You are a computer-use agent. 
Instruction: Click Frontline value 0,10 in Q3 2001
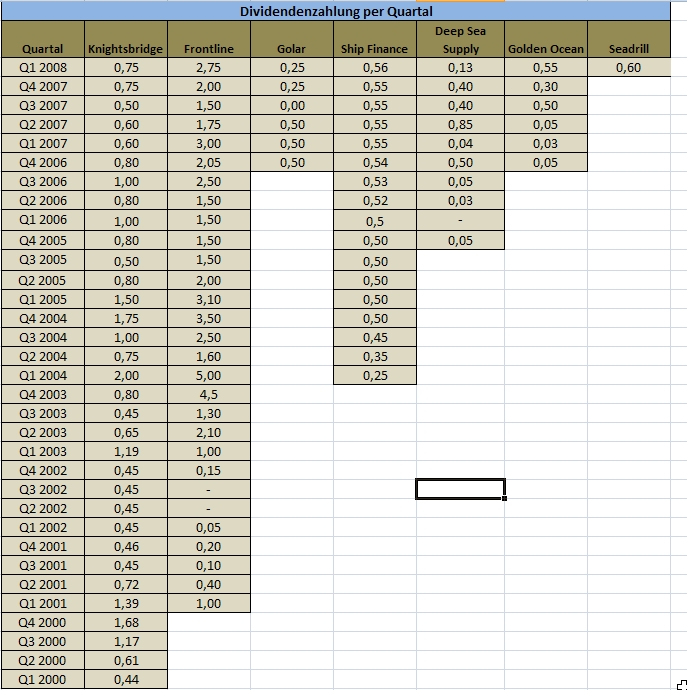pyautogui.click(x=209, y=565)
